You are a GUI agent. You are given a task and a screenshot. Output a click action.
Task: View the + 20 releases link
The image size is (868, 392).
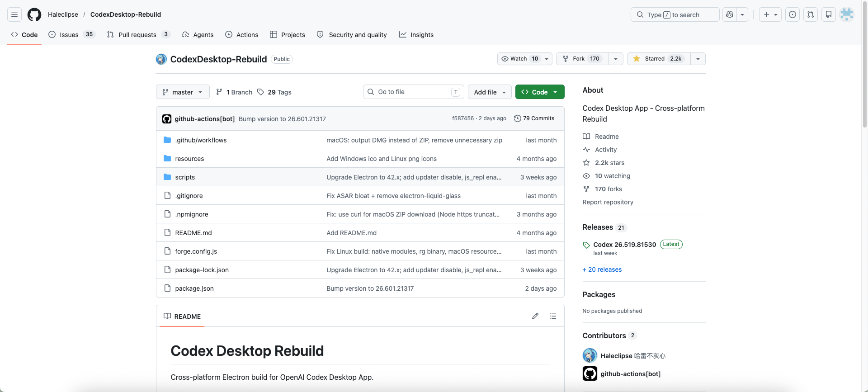(602, 269)
